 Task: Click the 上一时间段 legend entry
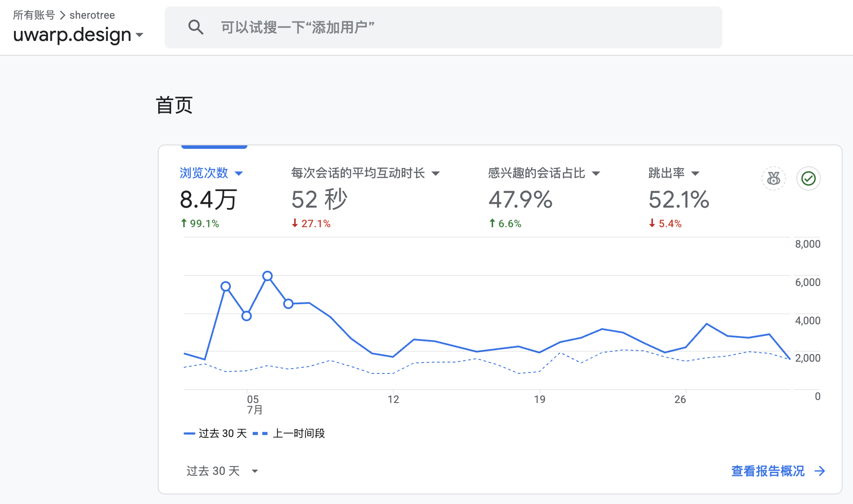(x=289, y=433)
